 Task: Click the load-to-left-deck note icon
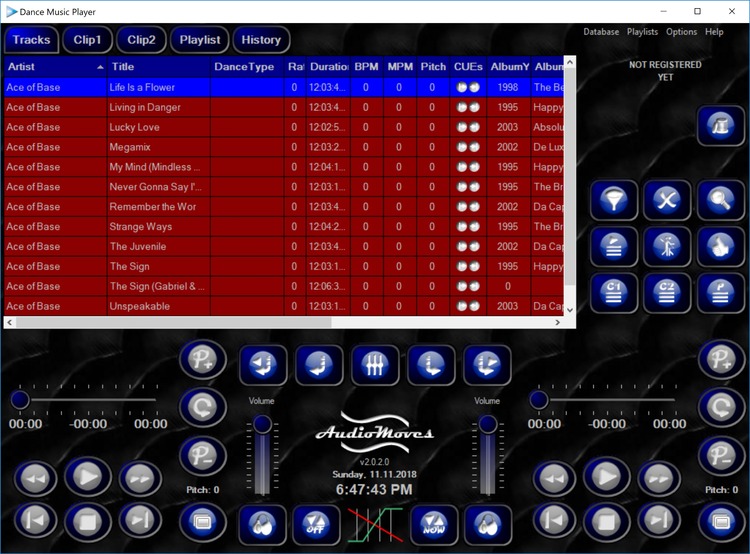319,365
